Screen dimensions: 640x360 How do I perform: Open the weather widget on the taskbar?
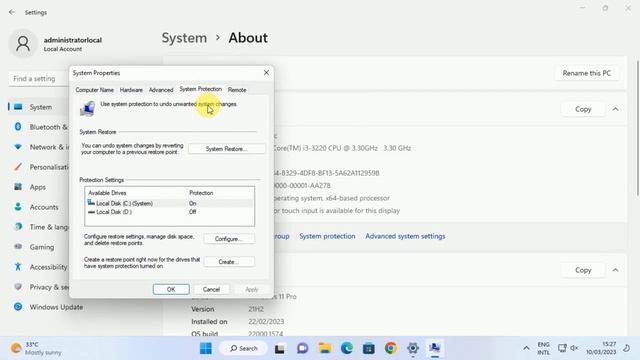click(36, 348)
